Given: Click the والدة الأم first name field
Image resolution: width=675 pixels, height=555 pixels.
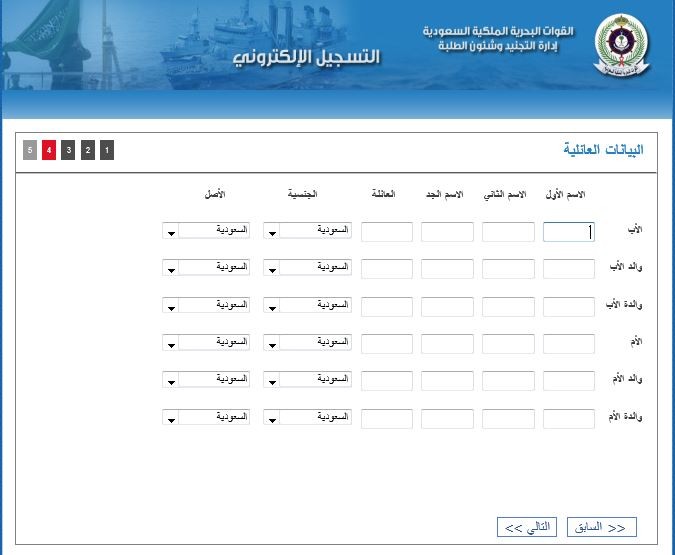Looking at the screenshot, I should [569, 419].
